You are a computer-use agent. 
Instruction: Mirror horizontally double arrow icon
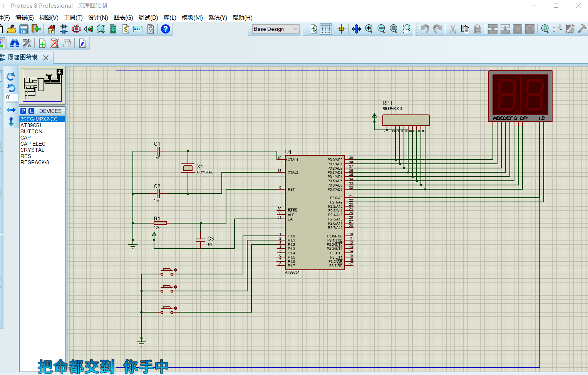click(x=11, y=110)
